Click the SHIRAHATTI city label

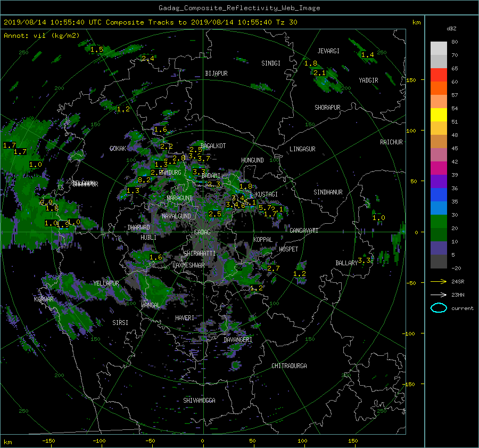pos(200,254)
